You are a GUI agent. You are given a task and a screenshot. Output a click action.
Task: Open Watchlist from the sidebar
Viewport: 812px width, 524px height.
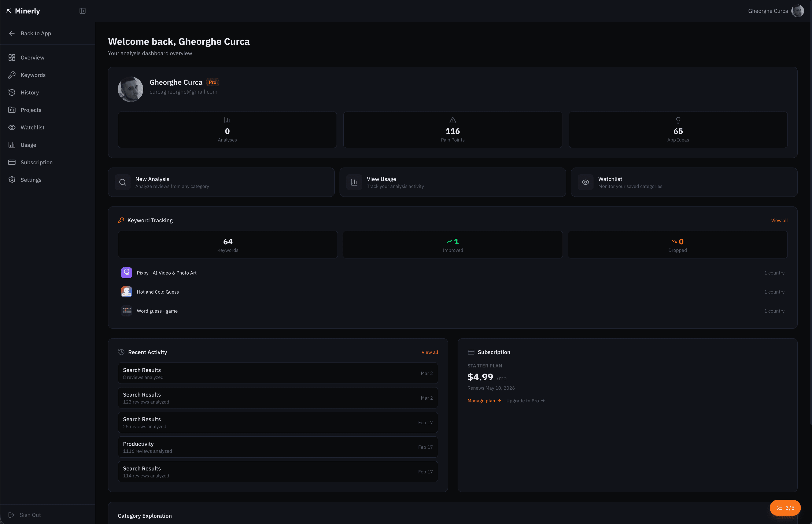coord(48,127)
